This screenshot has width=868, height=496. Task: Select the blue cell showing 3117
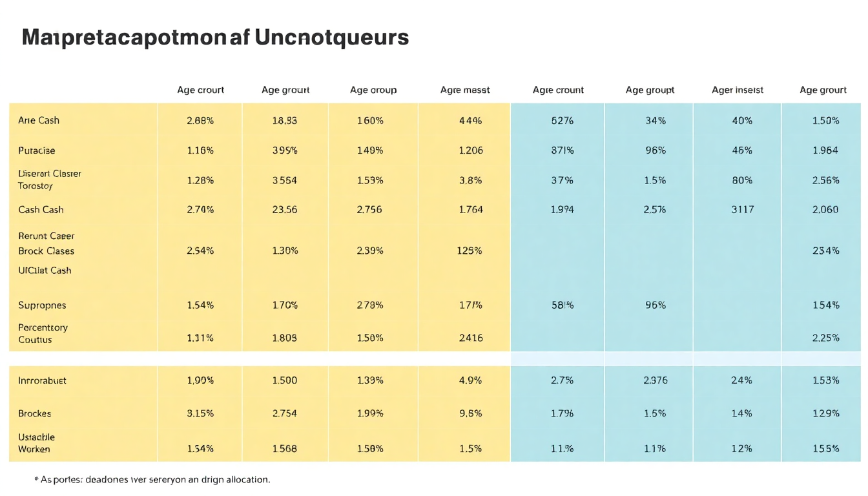point(742,209)
